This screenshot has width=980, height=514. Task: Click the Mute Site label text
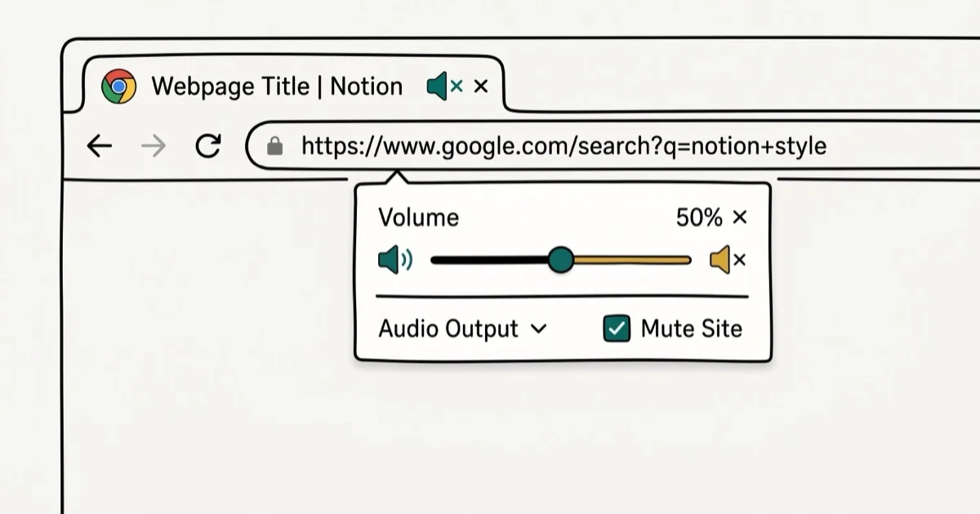point(692,329)
